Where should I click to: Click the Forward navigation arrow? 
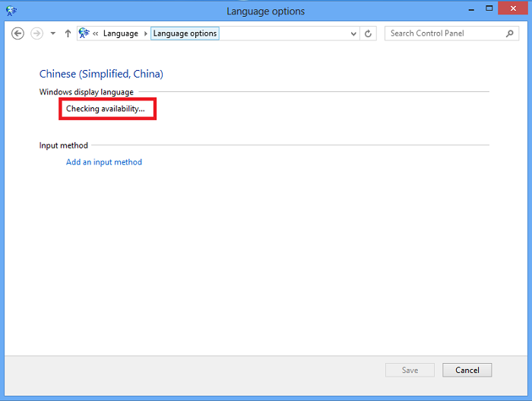coord(36,33)
